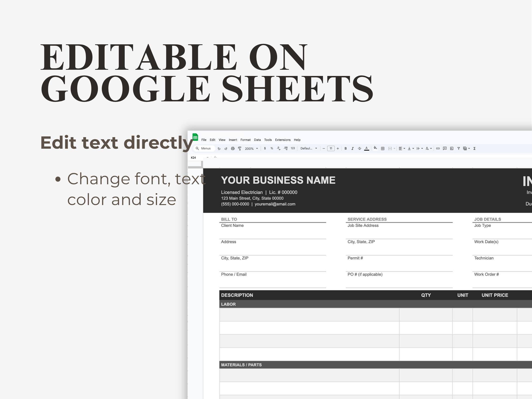Image resolution: width=532 pixels, height=399 pixels.
Task: Open the Insert menu
Action: (233, 140)
